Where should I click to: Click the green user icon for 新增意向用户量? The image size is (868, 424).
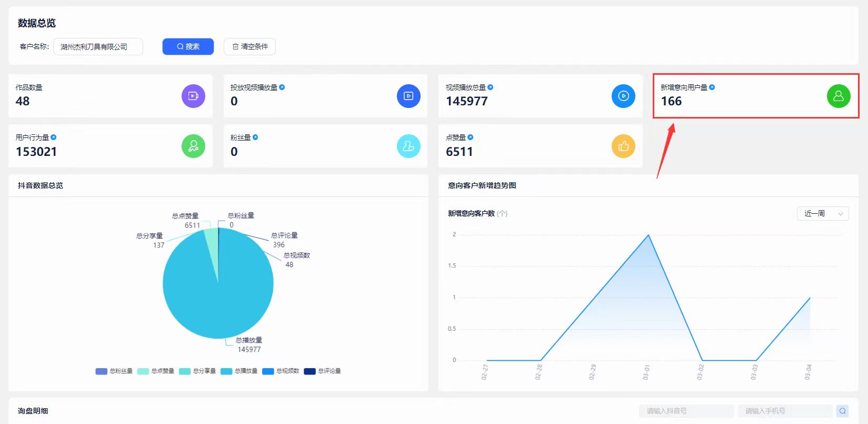coord(839,96)
